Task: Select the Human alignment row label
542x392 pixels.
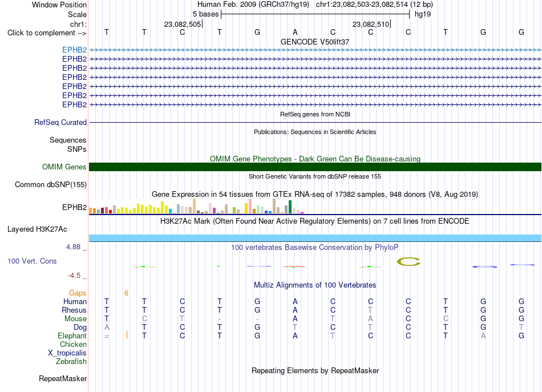Action: (75, 301)
